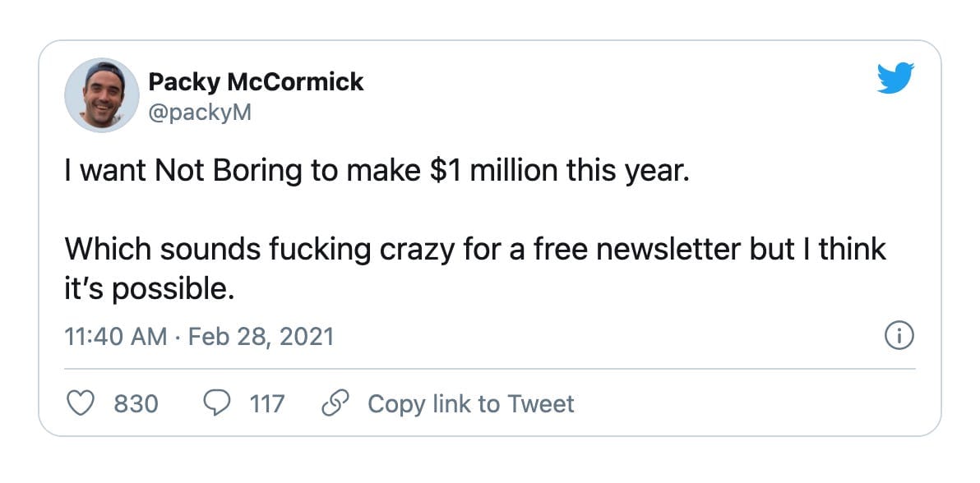Open Packy McCormick's profile via avatar
The height and width of the screenshot is (483, 980).
pyautogui.click(x=100, y=94)
